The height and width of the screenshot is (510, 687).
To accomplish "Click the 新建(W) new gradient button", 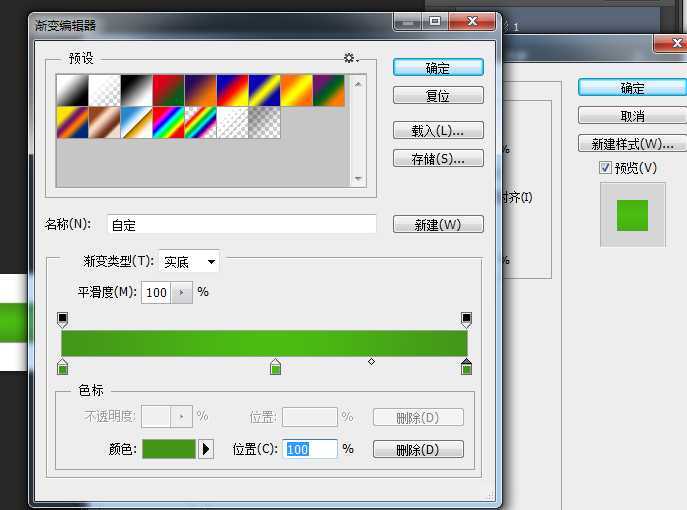I will coord(438,224).
